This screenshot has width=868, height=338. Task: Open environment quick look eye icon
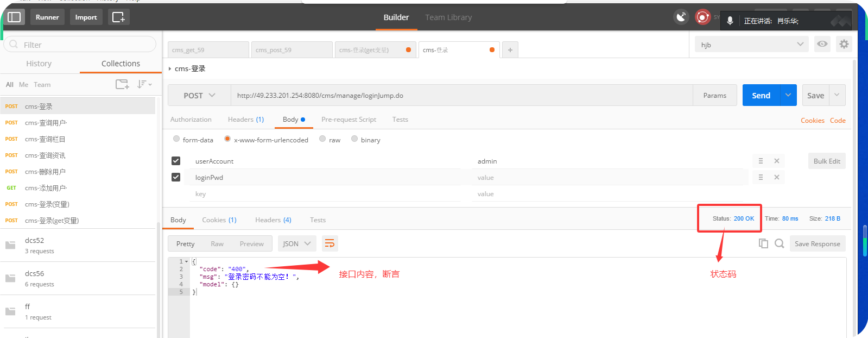coord(822,44)
